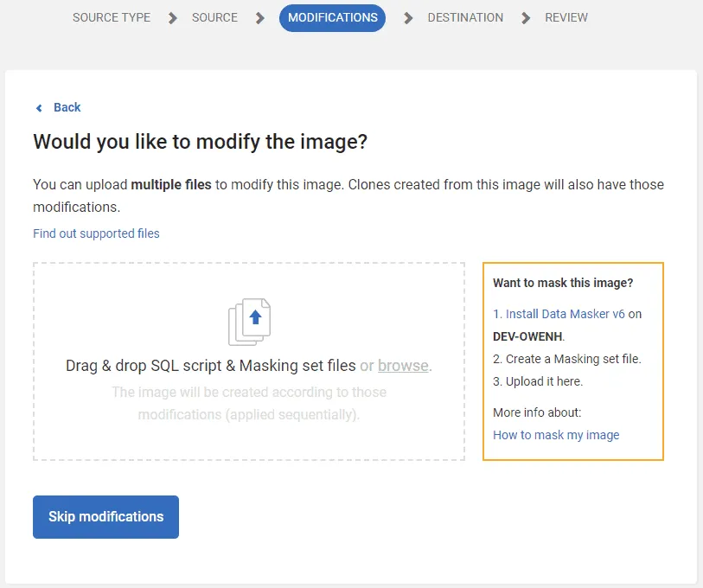Open the 'Find out supported files' link
Viewport: 703px width, 588px height.
point(96,233)
